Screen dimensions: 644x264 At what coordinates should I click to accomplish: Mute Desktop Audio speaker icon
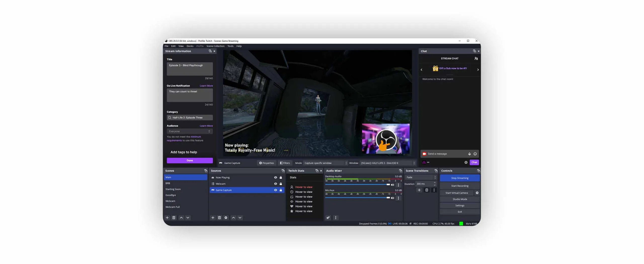[392, 185]
